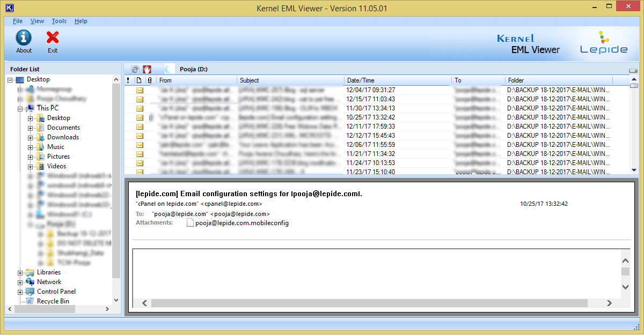This screenshot has height=335, width=644.
Task: Click the envelope icon of the 10/25/17 13:32:42 email
Action: coord(140,117)
